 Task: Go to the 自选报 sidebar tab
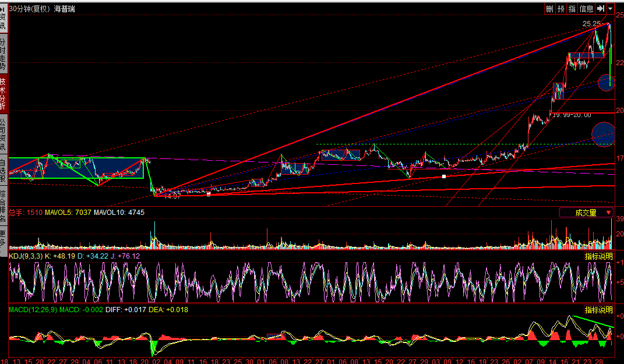point(3,171)
